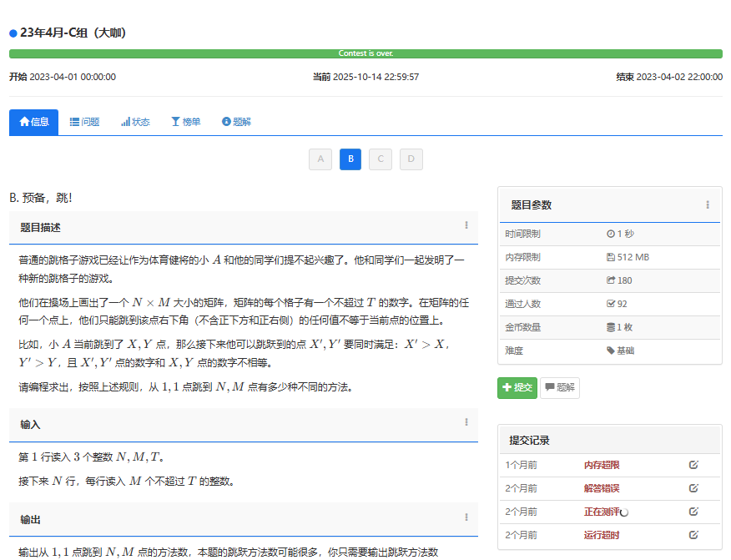Click the gold coin 1 枚 value

pyautogui.click(x=623, y=327)
